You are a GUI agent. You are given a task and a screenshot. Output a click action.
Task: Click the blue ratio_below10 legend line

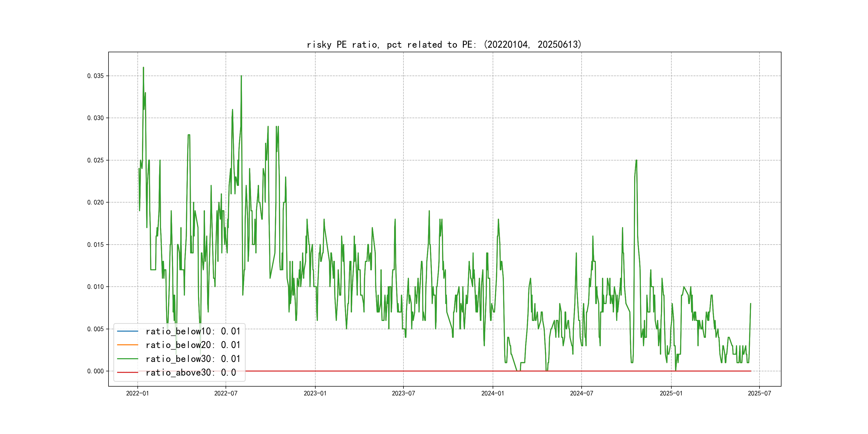(127, 331)
